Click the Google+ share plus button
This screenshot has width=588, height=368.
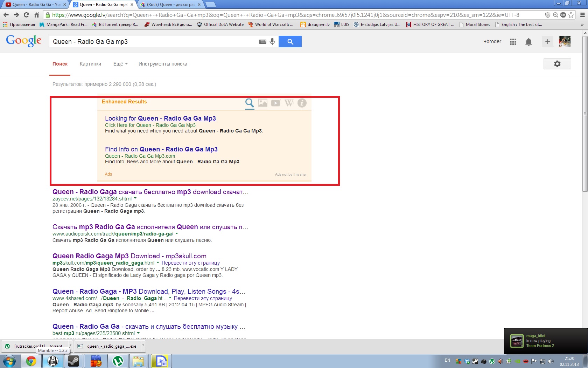point(547,42)
